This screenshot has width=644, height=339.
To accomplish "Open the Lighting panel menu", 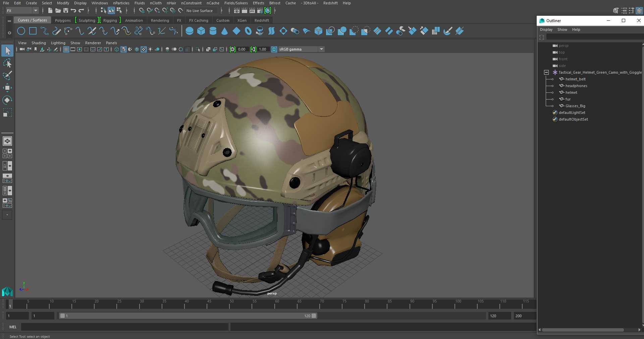I will [58, 43].
